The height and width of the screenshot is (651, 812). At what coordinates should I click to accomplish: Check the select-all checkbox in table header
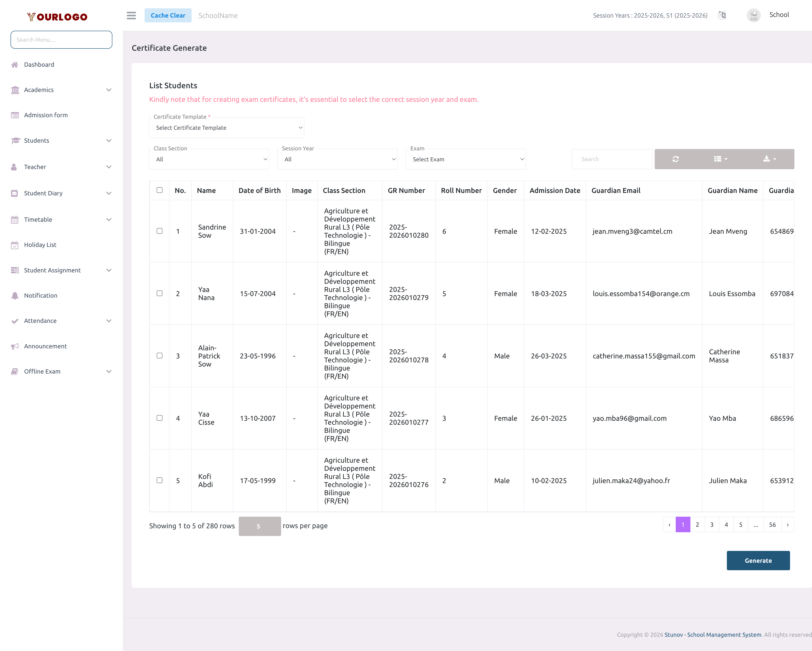(x=159, y=190)
